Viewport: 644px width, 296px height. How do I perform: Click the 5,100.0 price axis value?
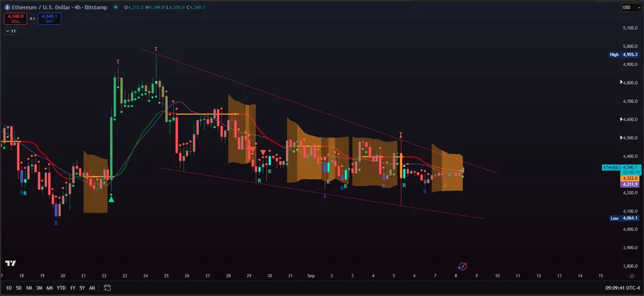pos(630,27)
